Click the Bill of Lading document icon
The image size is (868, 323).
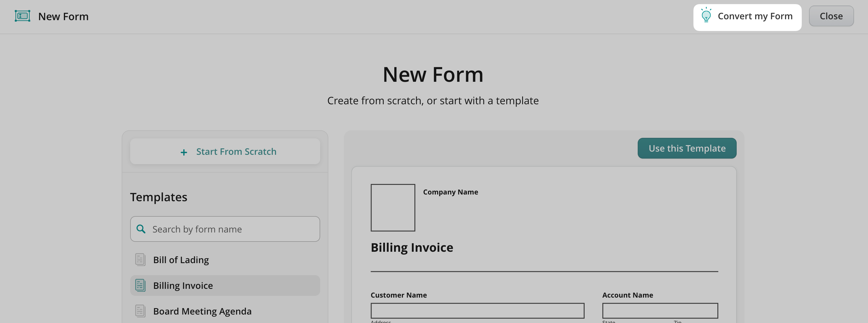(x=140, y=260)
